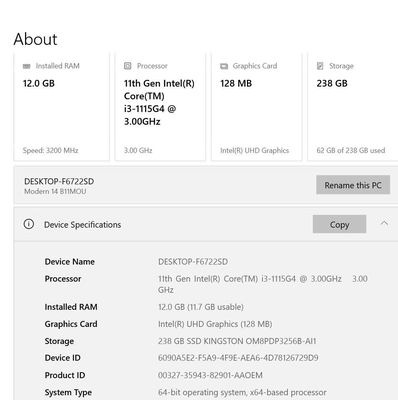Select the Processor specification value
Image resolution: width=398 pixels, height=400 pixels.
[263, 284]
